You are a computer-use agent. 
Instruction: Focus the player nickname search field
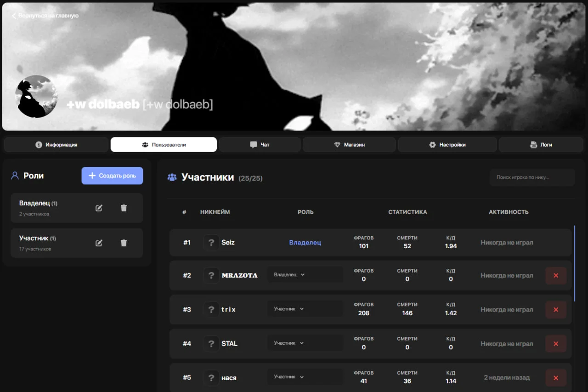pos(532,177)
